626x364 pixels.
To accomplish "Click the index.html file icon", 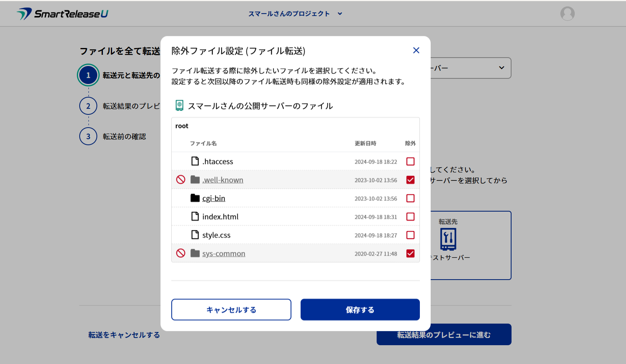I will tap(195, 216).
